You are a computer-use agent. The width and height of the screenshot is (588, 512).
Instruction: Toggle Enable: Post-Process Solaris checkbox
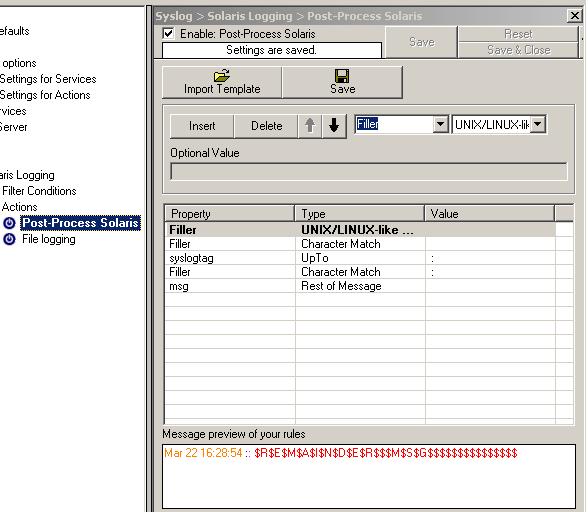pyautogui.click(x=168, y=33)
